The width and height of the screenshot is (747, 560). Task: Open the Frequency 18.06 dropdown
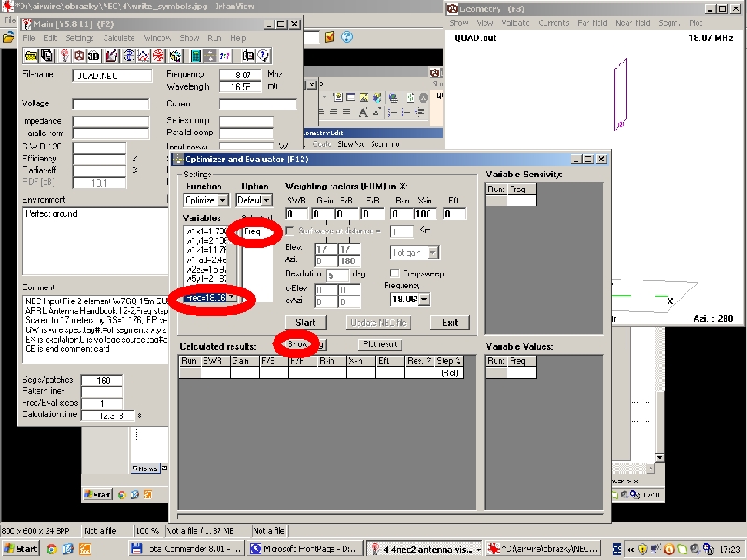(425, 299)
